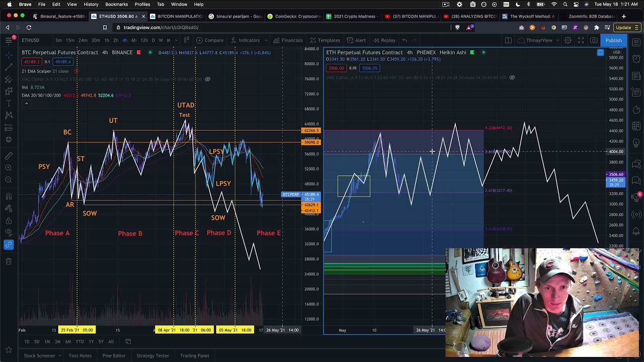Switch to the Weekly W timeframe

pyautogui.click(x=161, y=40)
